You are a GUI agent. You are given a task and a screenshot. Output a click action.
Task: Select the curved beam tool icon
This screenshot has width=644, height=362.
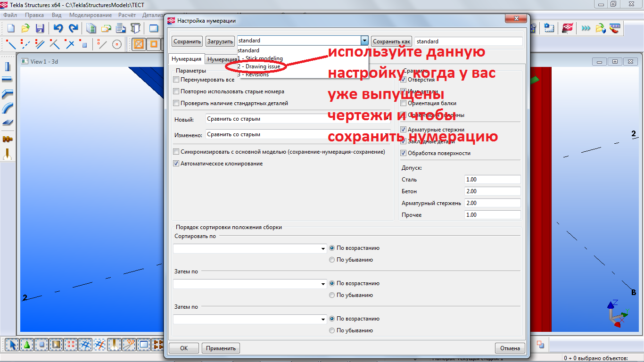coord(8,108)
